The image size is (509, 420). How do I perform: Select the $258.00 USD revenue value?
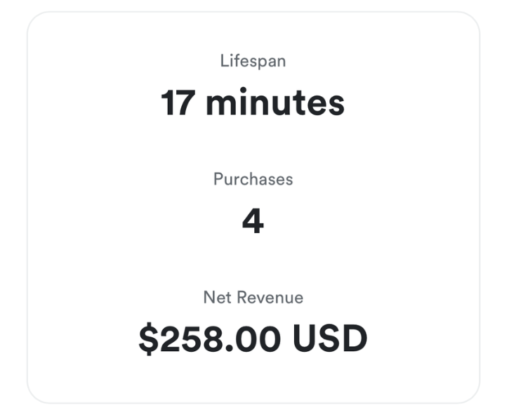coord(253,339)
